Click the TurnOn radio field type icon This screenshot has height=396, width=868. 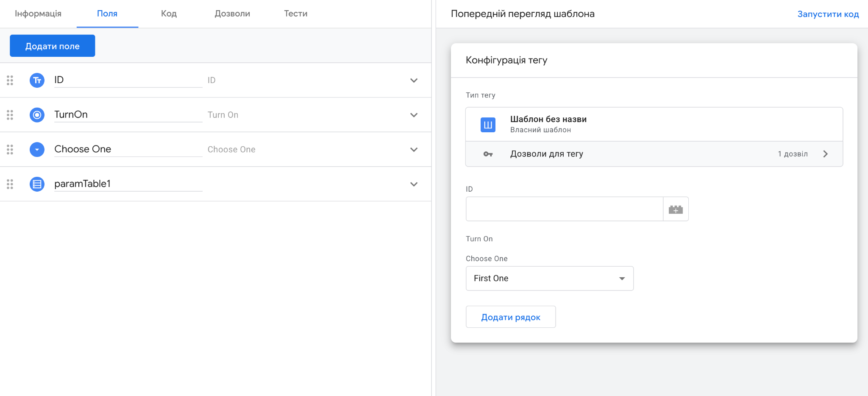pyautogui.click(x=37, y=114)
